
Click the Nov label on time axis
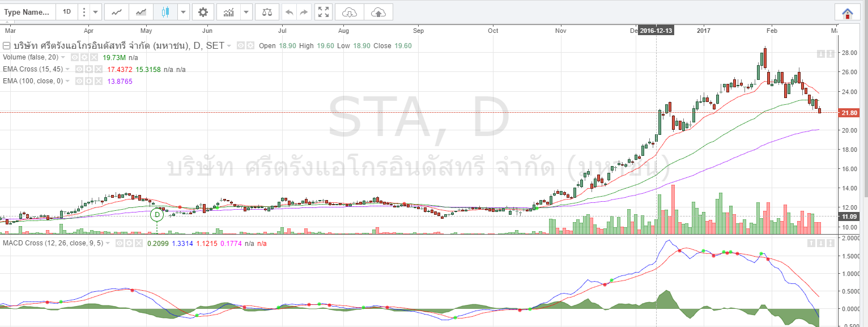562,31
